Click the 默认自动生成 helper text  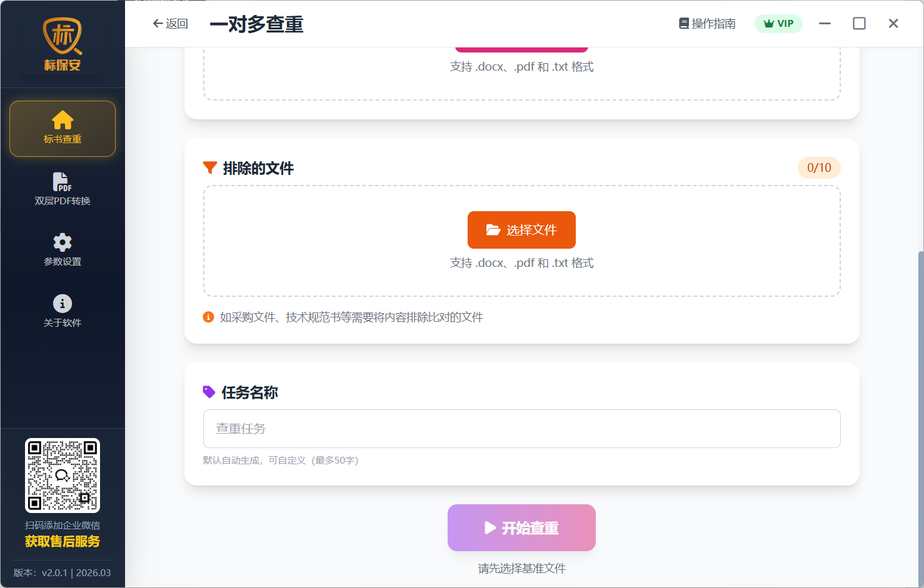pos(281,461)
